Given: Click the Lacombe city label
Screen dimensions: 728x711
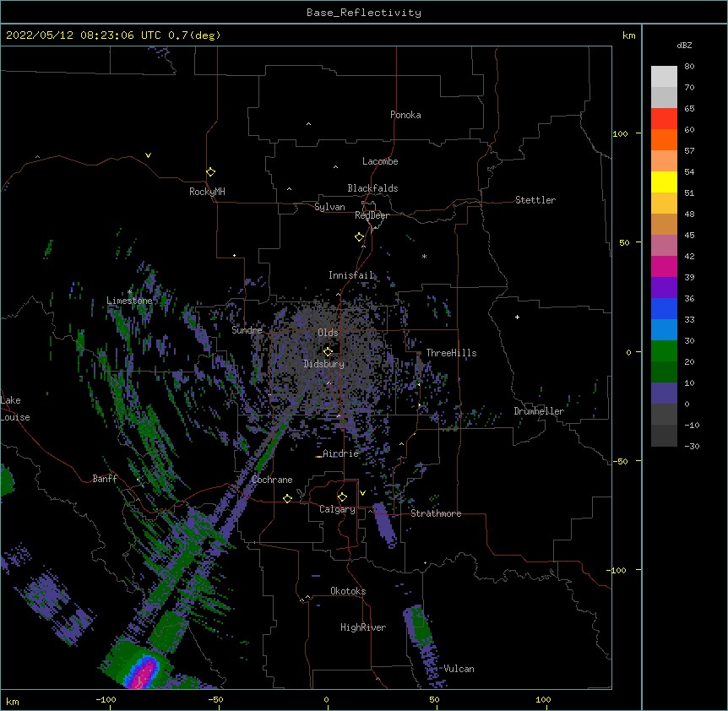Looking at the screenshot, I should [380, 161].
